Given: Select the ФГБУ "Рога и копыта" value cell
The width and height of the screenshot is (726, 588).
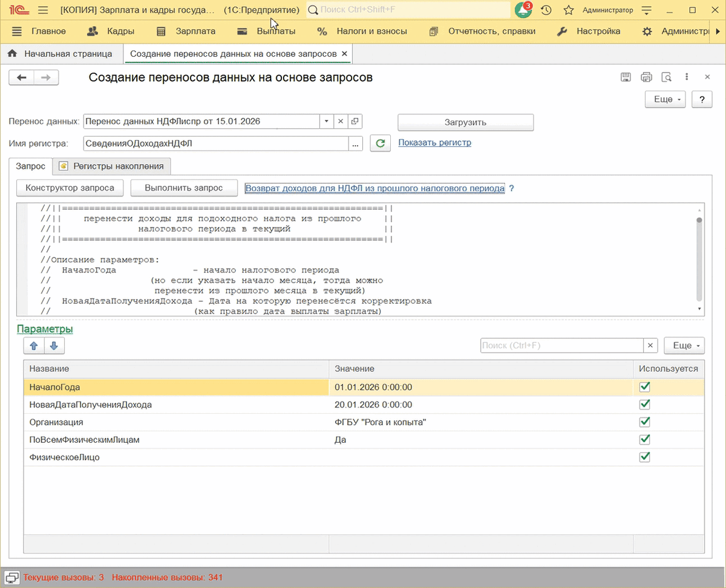Looking at the screenshot, I should coord(480,422).
